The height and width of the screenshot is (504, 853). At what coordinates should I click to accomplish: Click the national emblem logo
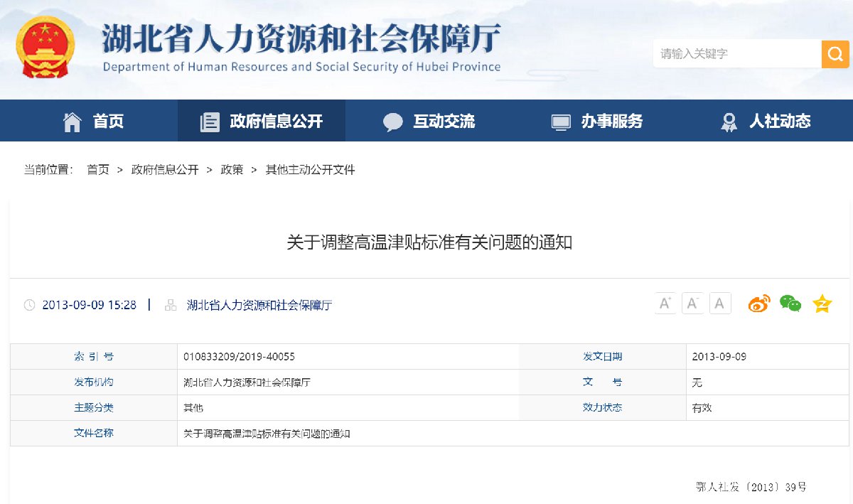pos(45,48)
